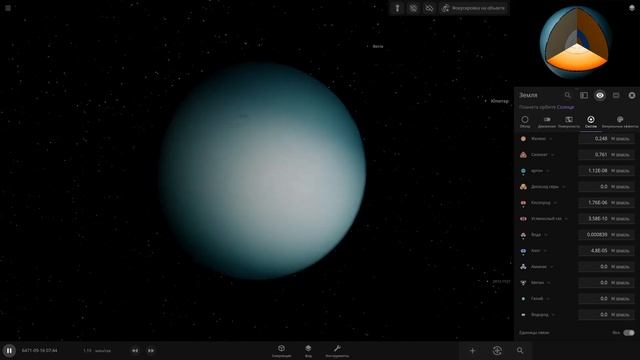The image size is (640, 360).
Task: Click the search magnifier in the Earth panel header
Action: point(567,95)
